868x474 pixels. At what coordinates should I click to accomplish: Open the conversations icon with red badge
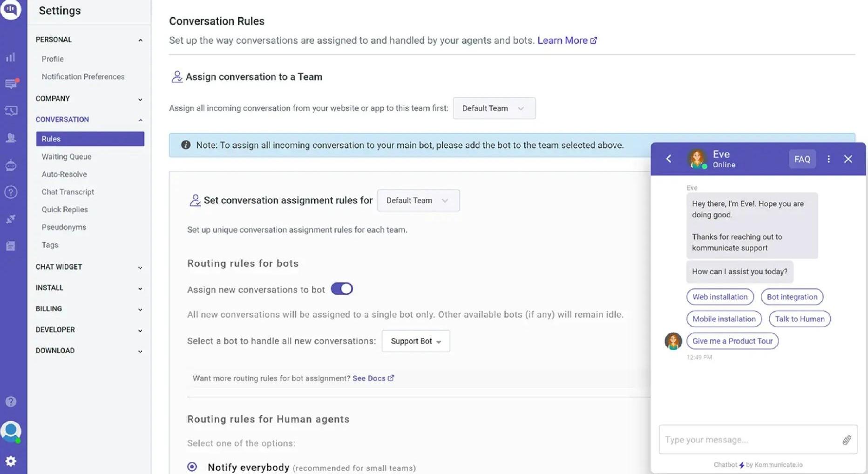[x=11, y=84]
